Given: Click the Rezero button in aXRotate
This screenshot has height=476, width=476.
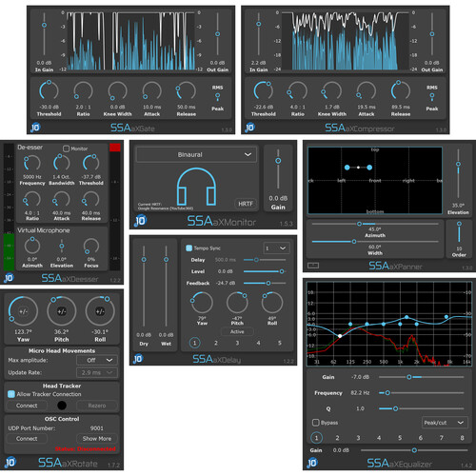Looking at the screenshot, I should (97, 406).
